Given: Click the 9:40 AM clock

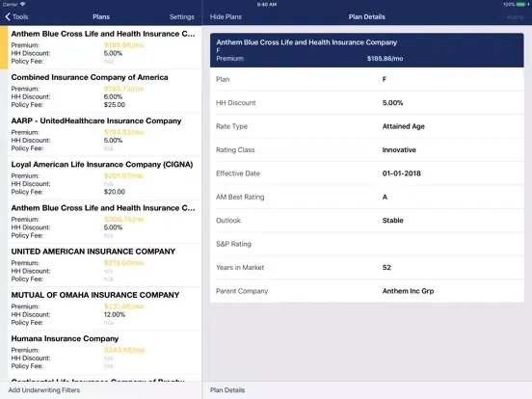Looking at the screenshot, I should click(267, 5).
